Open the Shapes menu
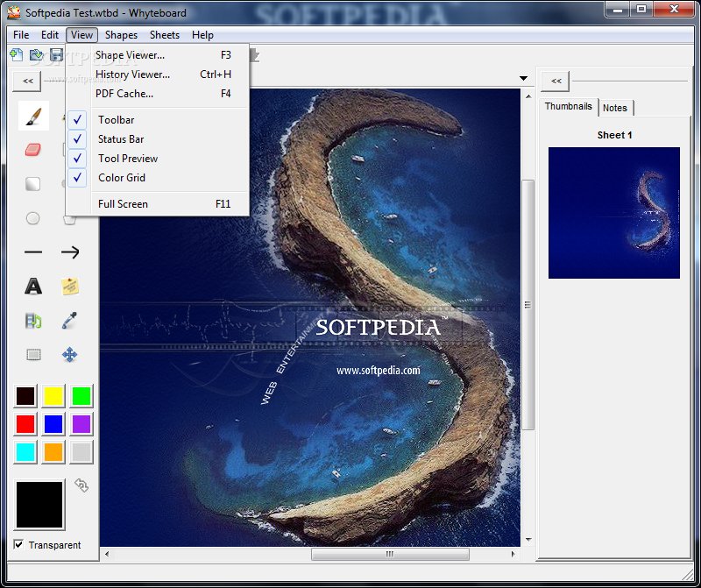 [121, 35]
